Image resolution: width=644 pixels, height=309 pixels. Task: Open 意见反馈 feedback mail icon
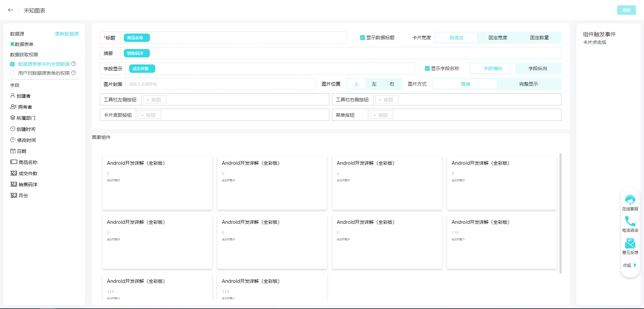630,244
